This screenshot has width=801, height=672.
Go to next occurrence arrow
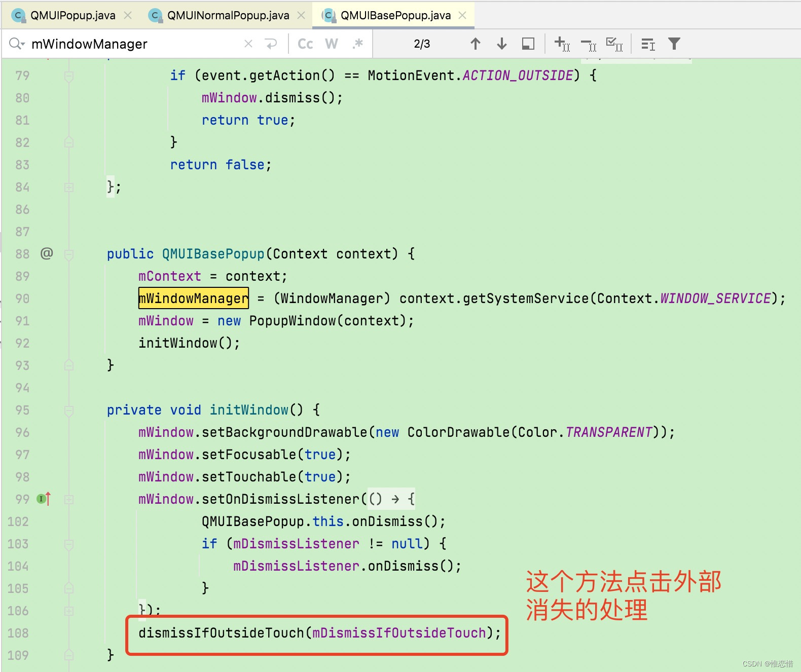pyautogui.click(x=502, y=44)
